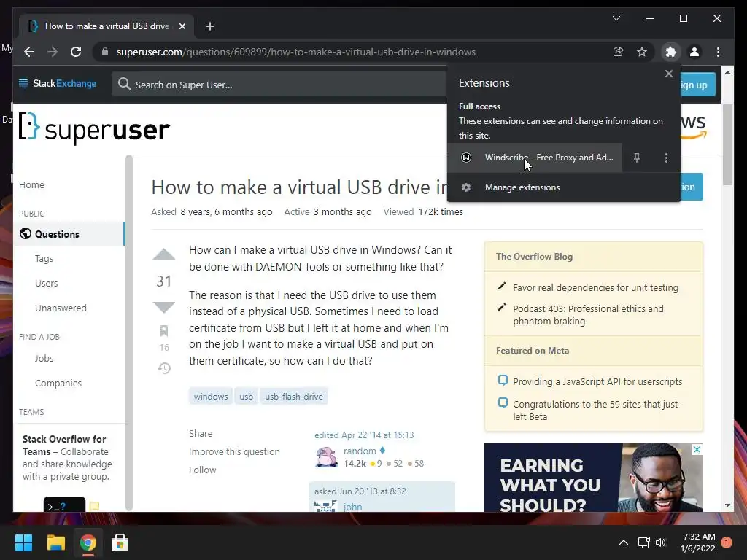Follow the question
The height and width of the screenshot is (560, 747).
pos(203,470)
